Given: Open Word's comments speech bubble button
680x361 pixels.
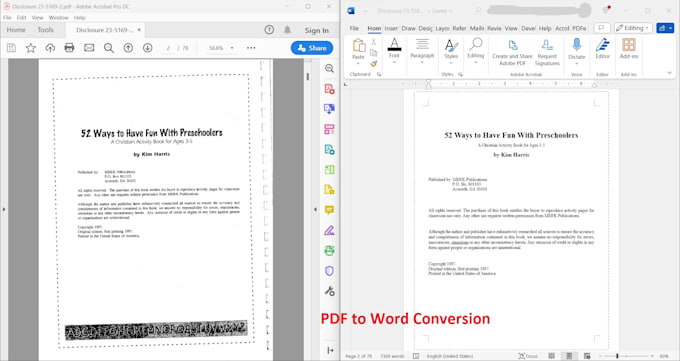Looking at the screenshot, I should [x=602, y=28].
